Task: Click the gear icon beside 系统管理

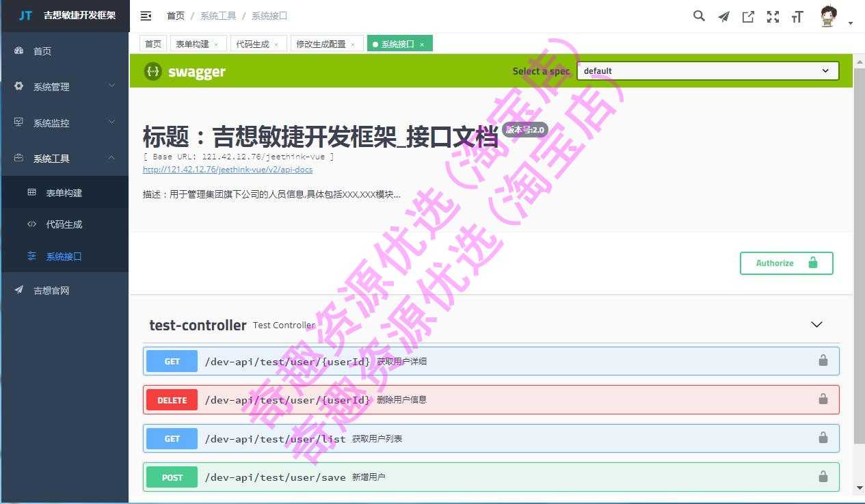Action: (x=19, y=86)
